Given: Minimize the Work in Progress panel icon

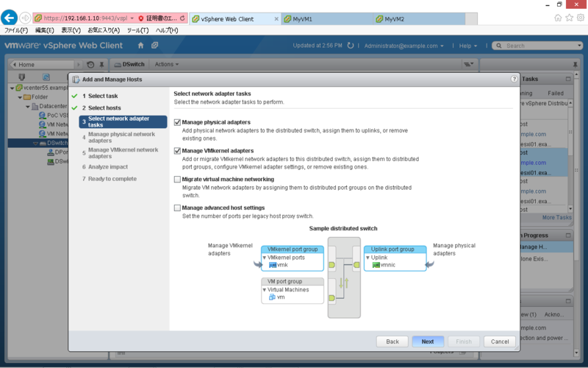Looking at the screenshot, I should click(x=568, y=236).
